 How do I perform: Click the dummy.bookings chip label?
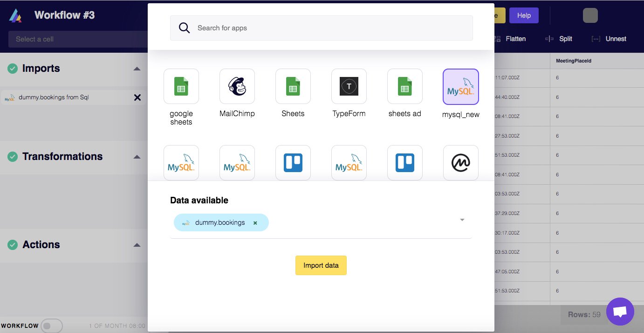click(x=220, y=222)
